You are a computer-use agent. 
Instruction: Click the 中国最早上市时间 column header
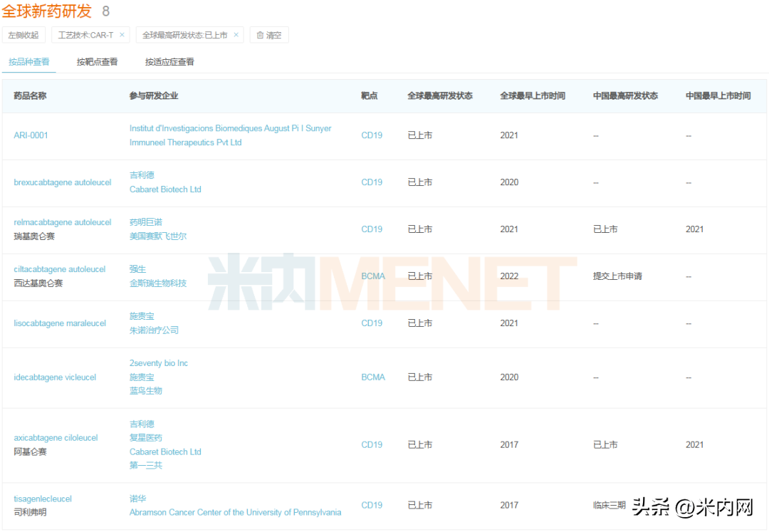pos(718,95)
